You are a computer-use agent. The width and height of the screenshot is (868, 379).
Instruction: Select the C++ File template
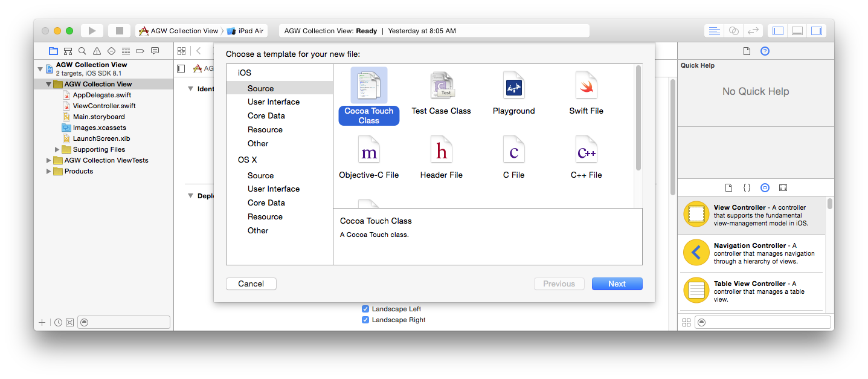point(586,157)
